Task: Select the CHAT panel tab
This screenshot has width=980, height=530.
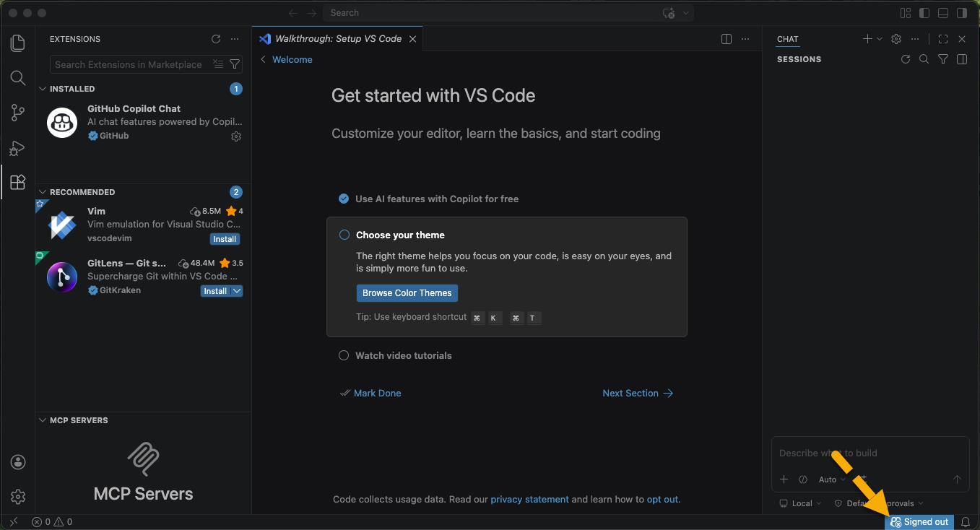Action: click(x=787, y=38)
